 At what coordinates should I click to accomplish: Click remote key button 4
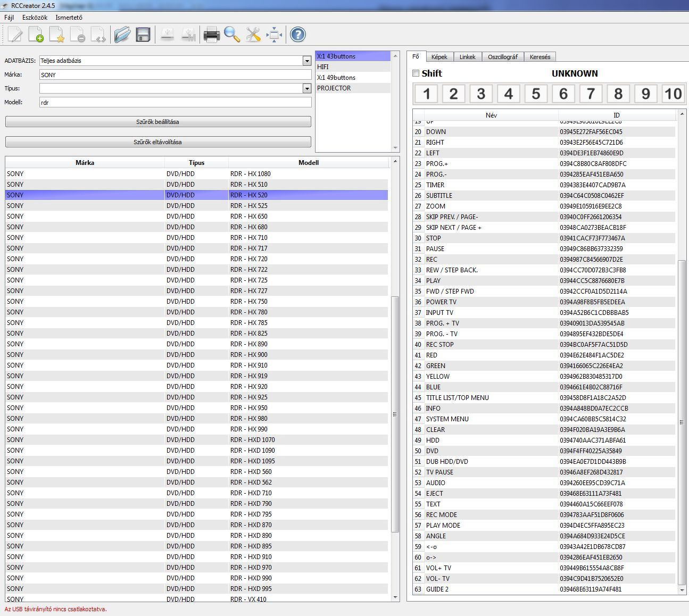click(x=509, y=94)
